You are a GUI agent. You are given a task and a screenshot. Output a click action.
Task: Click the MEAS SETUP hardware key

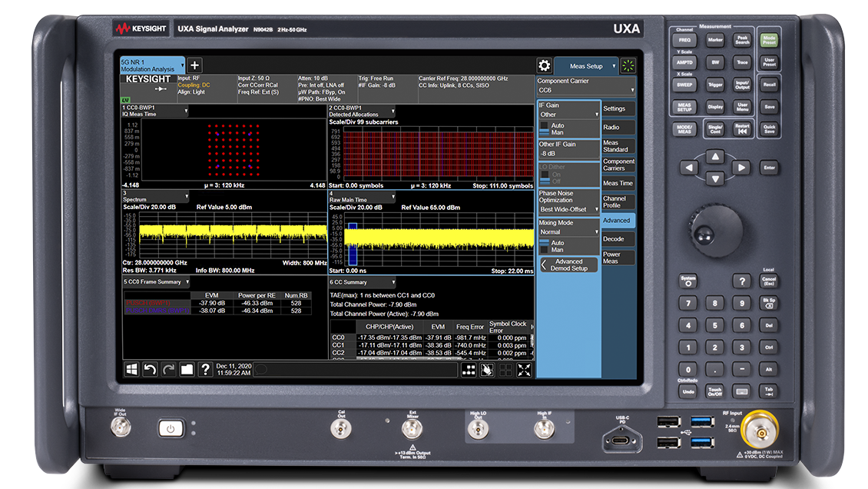point(684,107)
